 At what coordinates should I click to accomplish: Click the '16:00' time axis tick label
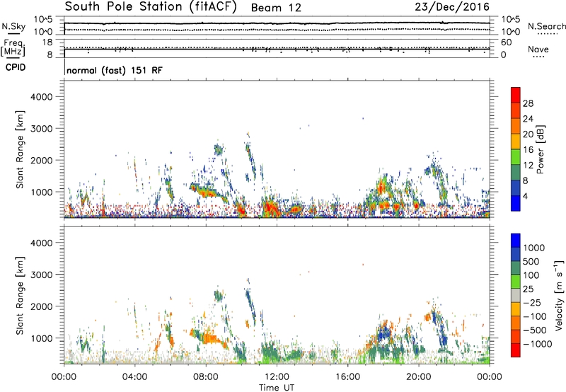pyautogui.click(x=347, y=377)
